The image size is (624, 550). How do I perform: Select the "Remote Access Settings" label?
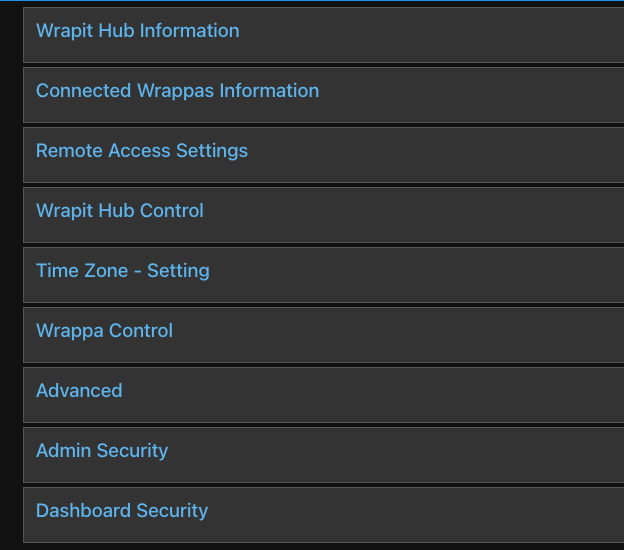click(x=142, y=151)
